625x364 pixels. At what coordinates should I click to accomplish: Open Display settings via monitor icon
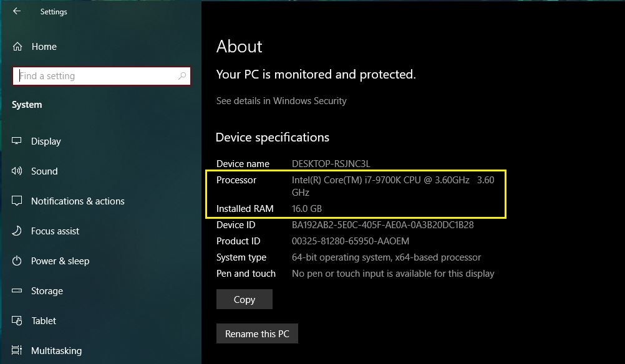[x=17, y=141]
